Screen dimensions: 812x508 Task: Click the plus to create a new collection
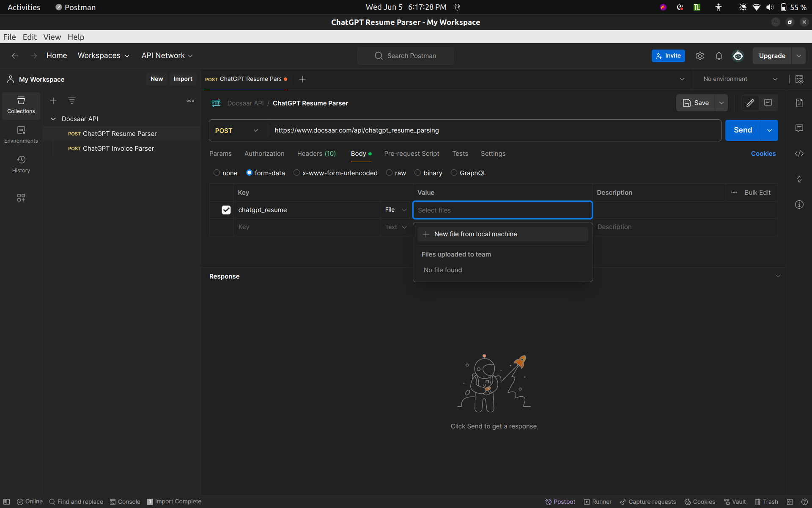[x=53, y=101]
